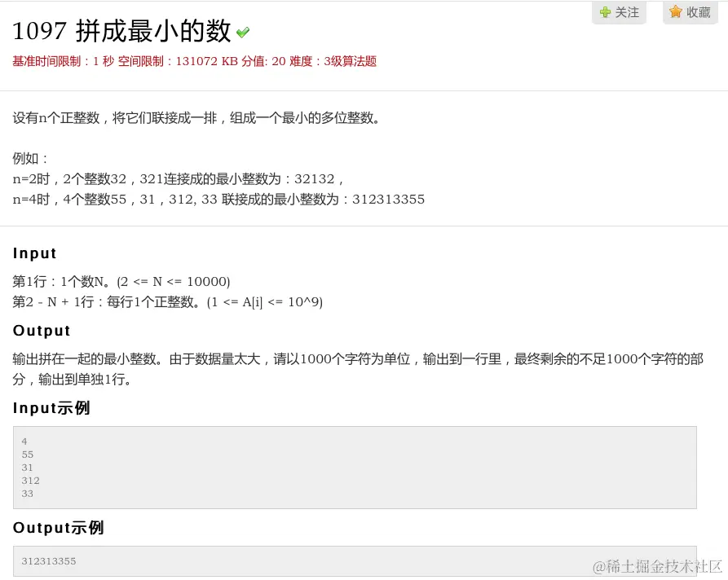Click the red limits line with 131072 KB
The image size is (728, 580).
[x=195, y=61]
